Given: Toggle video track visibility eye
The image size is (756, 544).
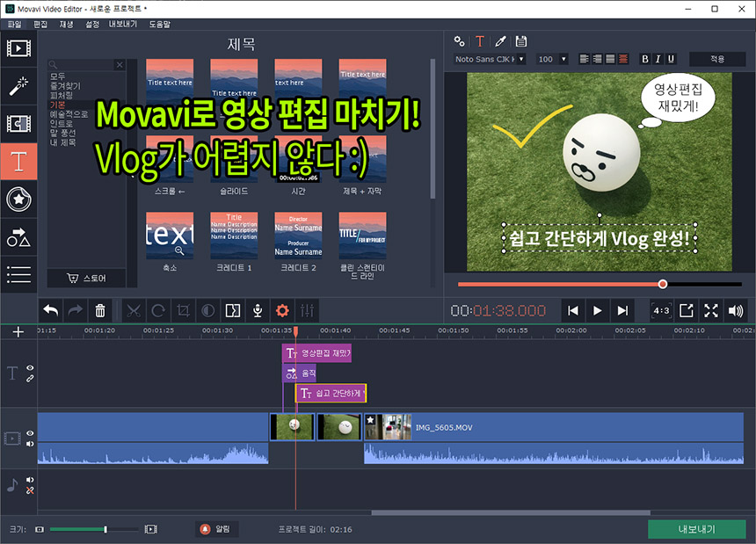Looking at the screenshot, I should point(30,433).
